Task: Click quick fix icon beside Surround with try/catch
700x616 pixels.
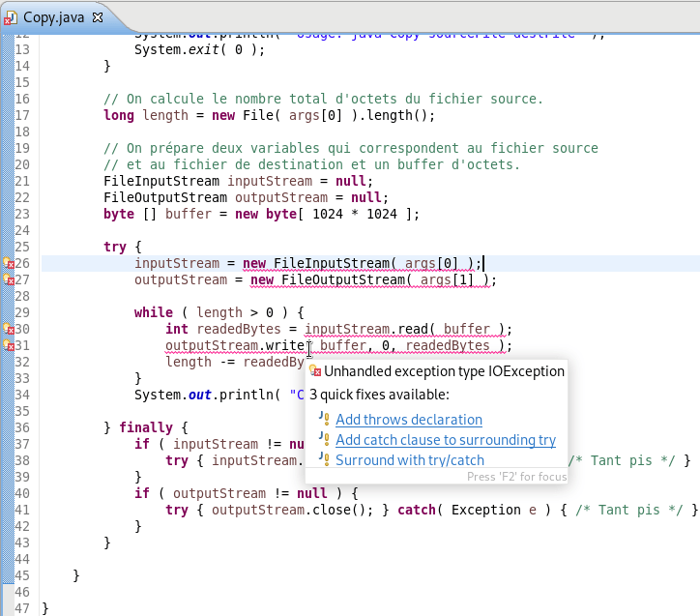Action: 324,459
